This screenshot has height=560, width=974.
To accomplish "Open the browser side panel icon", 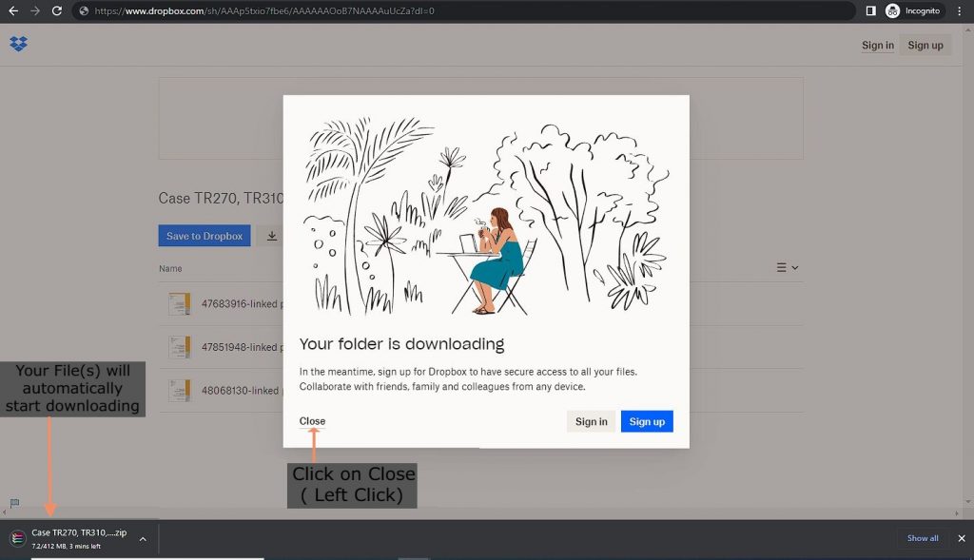I will click(x=870, y=10).
